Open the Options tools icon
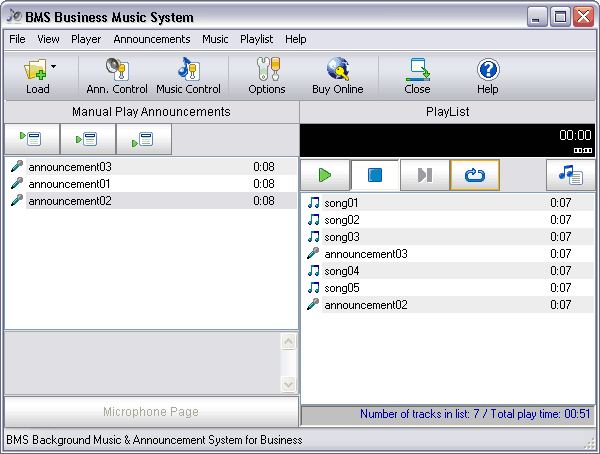 pyautogui.click(x=268, y=69)
